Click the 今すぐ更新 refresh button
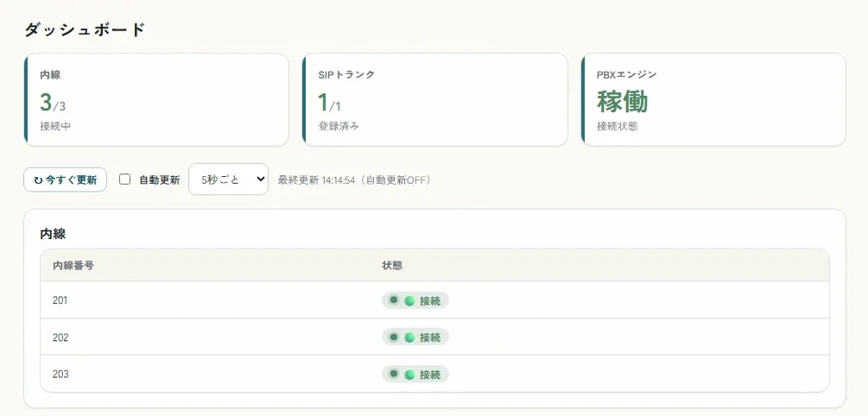 (x=66, y=180)
